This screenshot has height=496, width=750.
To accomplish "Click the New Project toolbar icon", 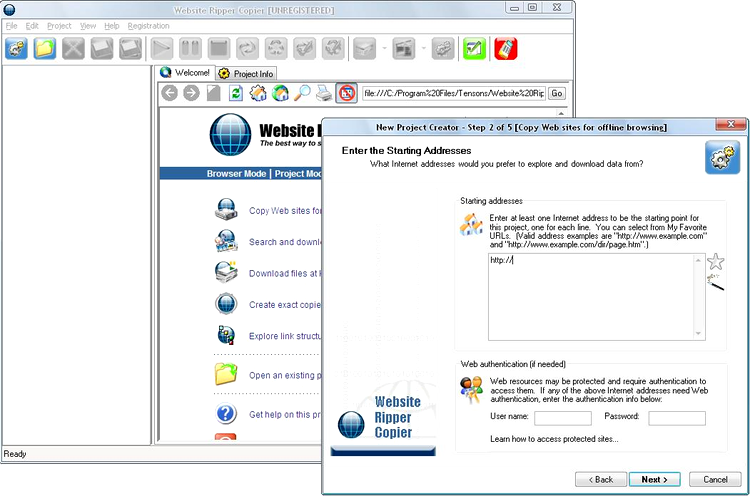I will (16, 48).
